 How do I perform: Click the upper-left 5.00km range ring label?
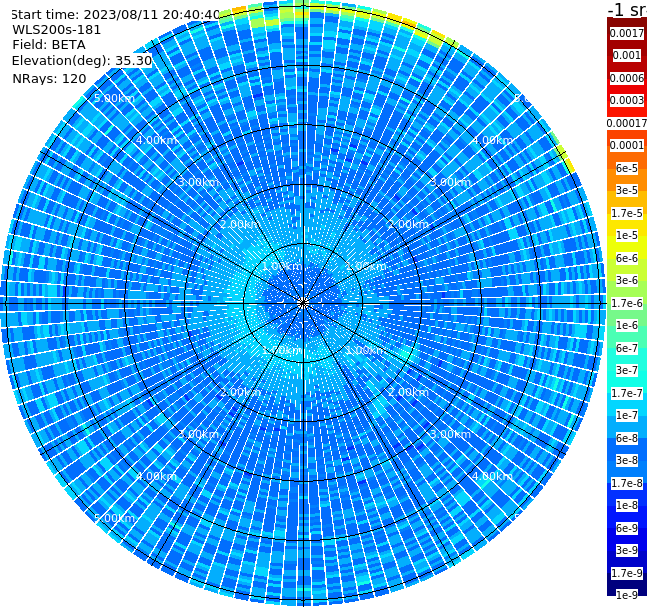pyautogui.click(x=114, y=98)
